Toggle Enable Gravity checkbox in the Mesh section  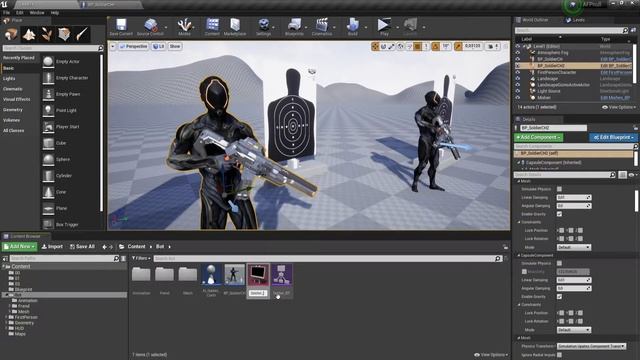tap(559, 214)
